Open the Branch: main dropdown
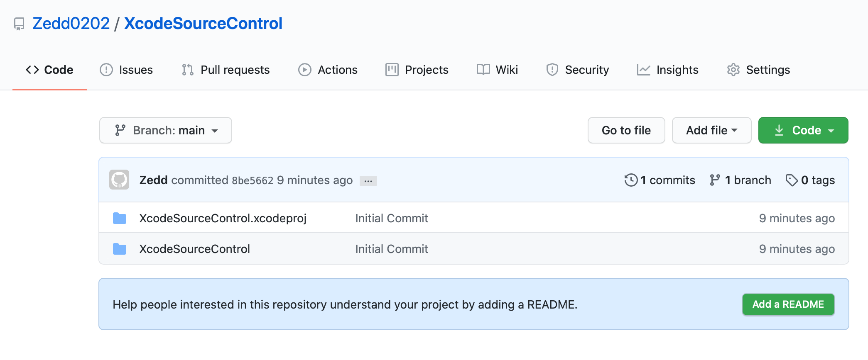 (166, 130)
